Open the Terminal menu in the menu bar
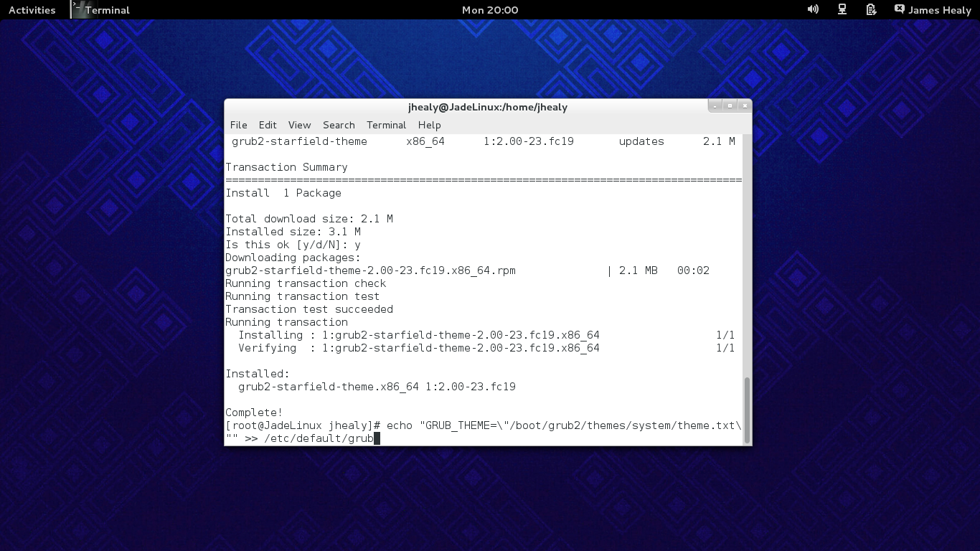This screenshot has width=980, height=551. (386, 125)
